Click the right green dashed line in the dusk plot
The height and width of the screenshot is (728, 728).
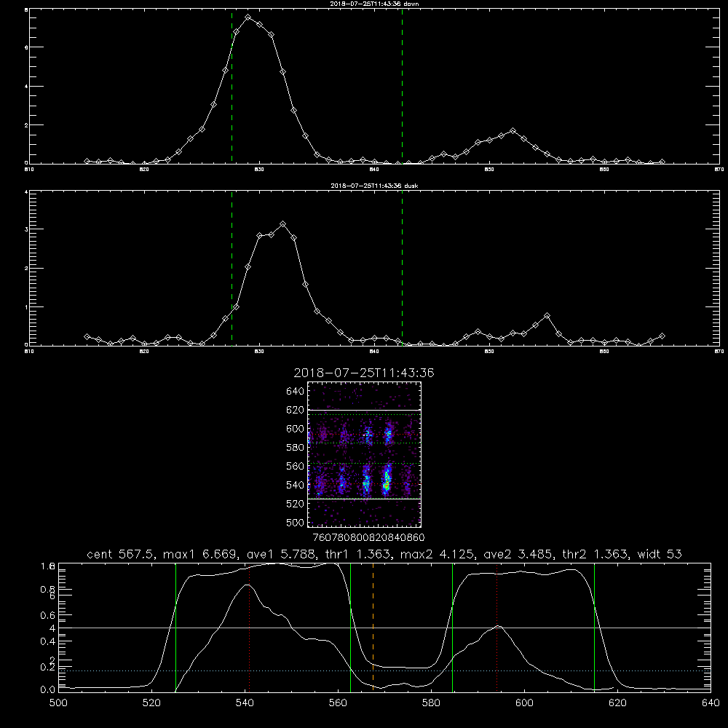pos(402,268)
